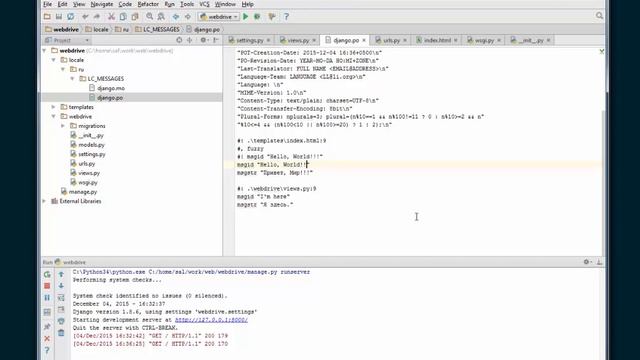Viewport: 640px width, 360px height.
Task: Clear all Run console output trash icon
Action: (61, 333)
